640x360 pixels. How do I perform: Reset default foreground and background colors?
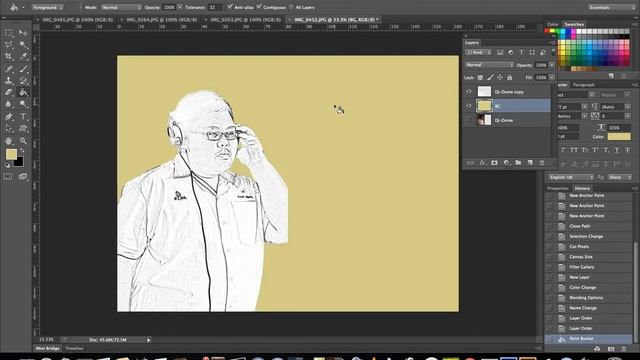pos(7,165)
